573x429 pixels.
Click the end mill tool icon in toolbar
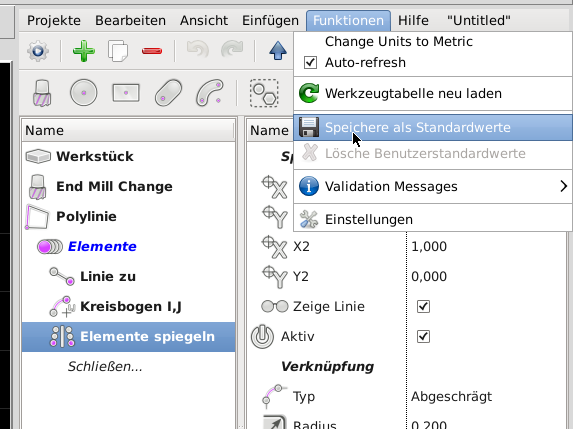tap(42, 93)
